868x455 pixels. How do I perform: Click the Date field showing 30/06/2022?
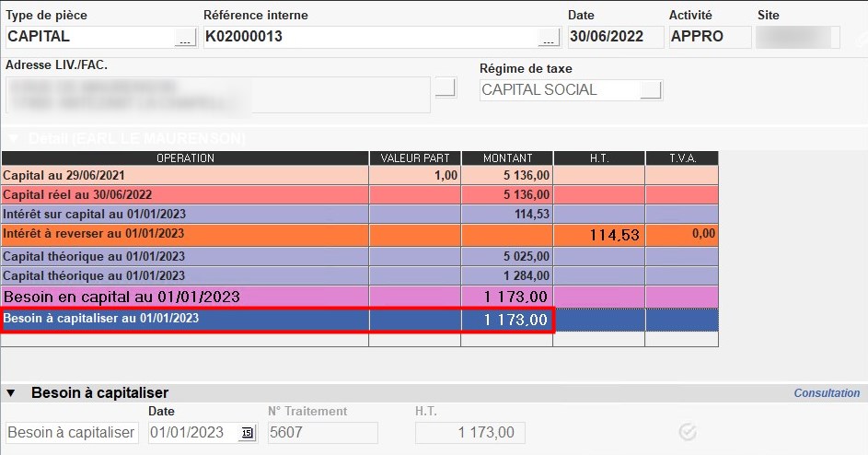pyautogui.click(x=615, y=37)
